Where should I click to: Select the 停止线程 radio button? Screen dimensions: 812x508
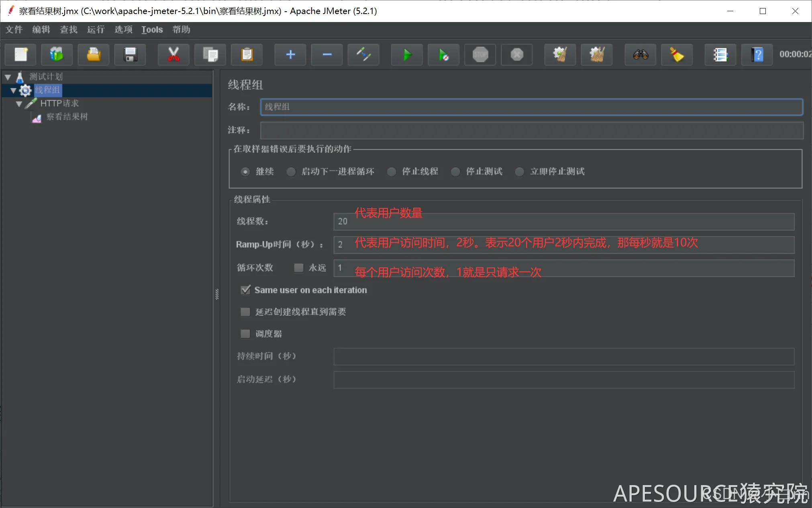point(392,172)
